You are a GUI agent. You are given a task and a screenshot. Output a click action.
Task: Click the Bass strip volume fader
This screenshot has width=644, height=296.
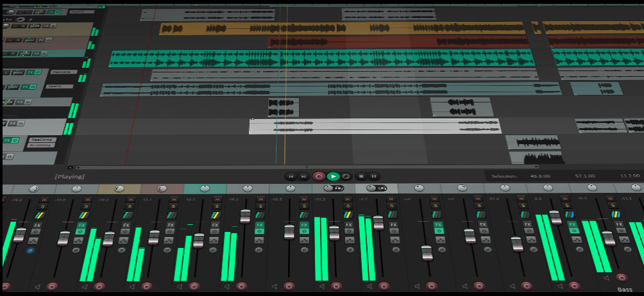pos(609,238)
